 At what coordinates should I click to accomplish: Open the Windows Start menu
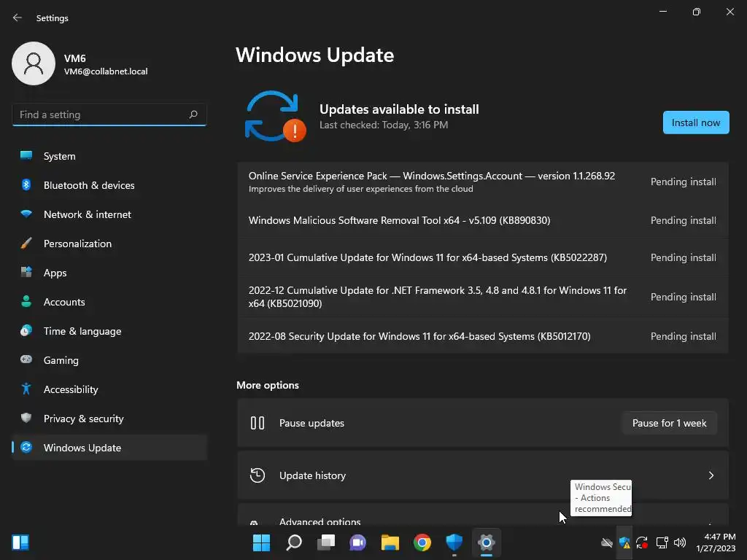click(x=261, y=542)
